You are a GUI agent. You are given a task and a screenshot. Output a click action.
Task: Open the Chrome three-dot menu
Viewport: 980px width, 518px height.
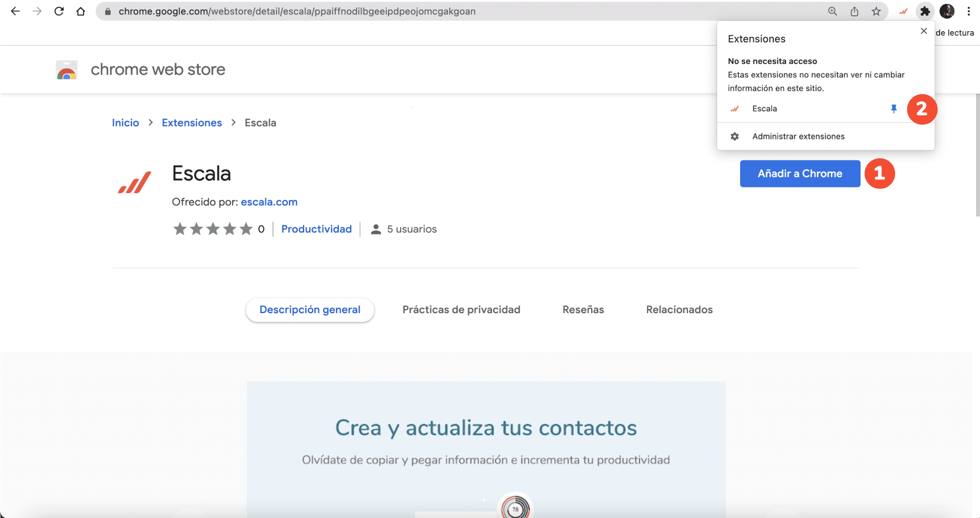click(x=969, y=11)
